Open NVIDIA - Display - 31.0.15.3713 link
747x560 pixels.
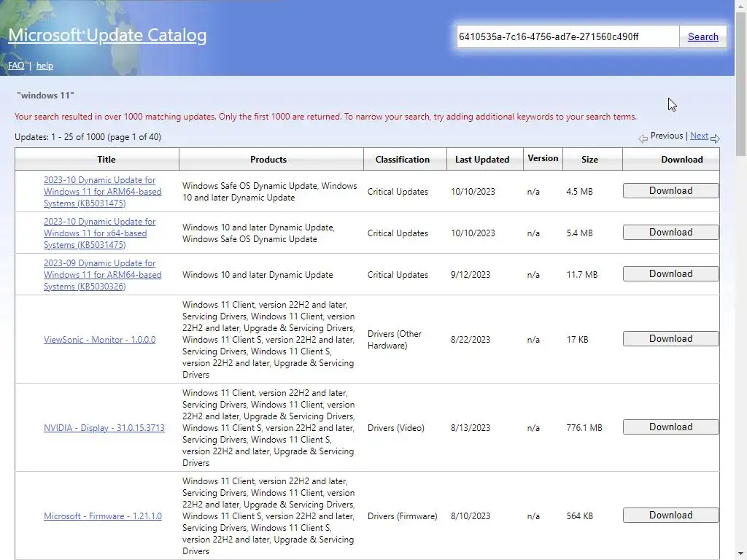pyautogui.click(x=104, y=427)
